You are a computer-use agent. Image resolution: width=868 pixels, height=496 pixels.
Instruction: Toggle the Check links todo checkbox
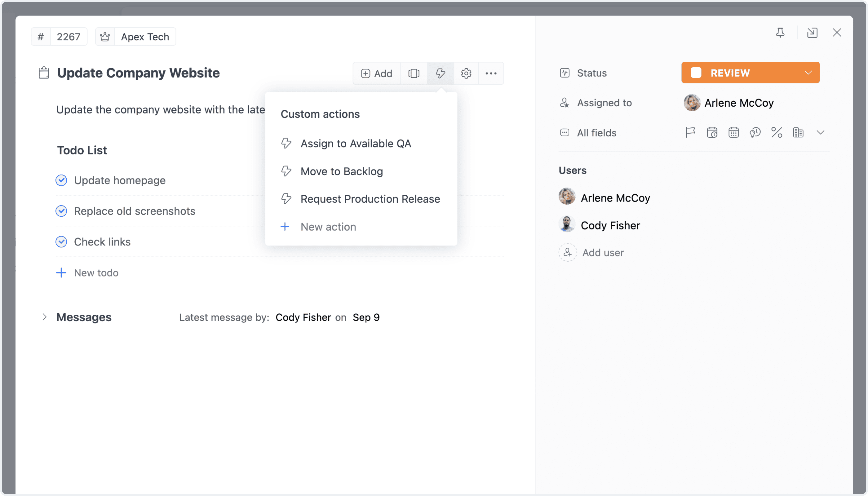coord(61,242)
